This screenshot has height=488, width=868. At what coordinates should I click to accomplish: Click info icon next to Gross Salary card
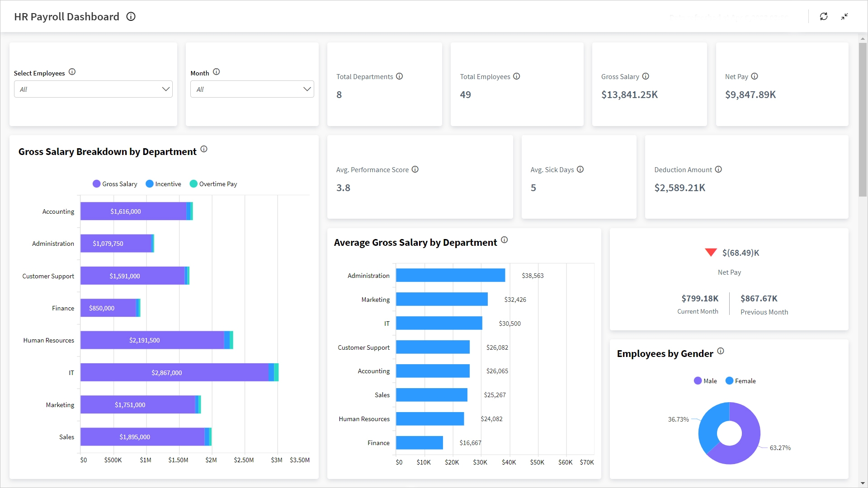click(x=646, y=76)
